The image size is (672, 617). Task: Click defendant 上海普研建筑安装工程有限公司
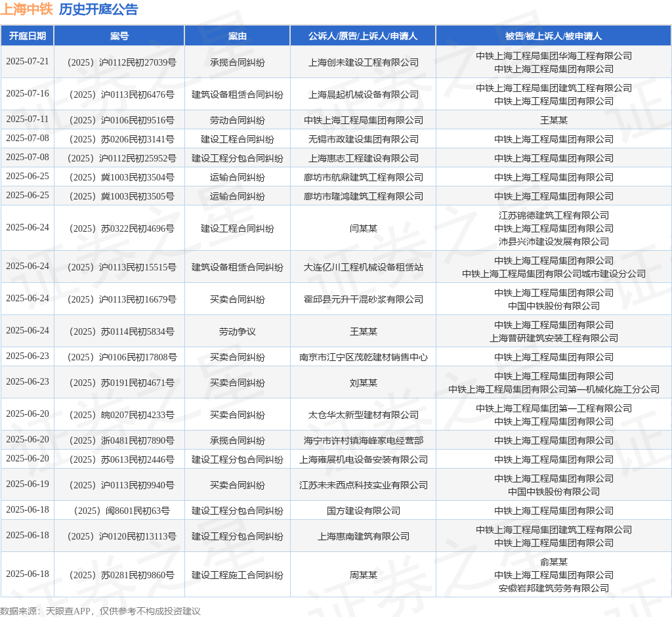point(554,338)
